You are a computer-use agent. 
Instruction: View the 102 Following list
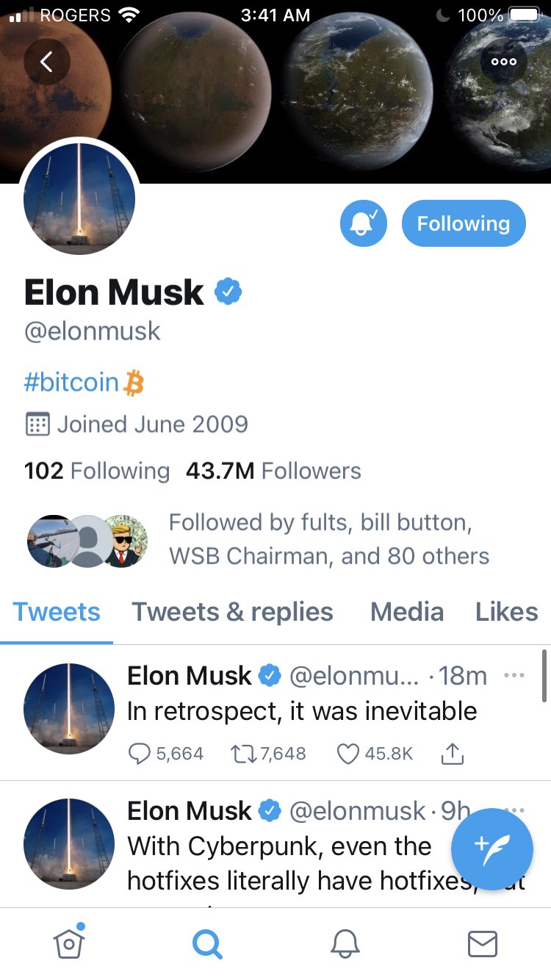(97, 471)
